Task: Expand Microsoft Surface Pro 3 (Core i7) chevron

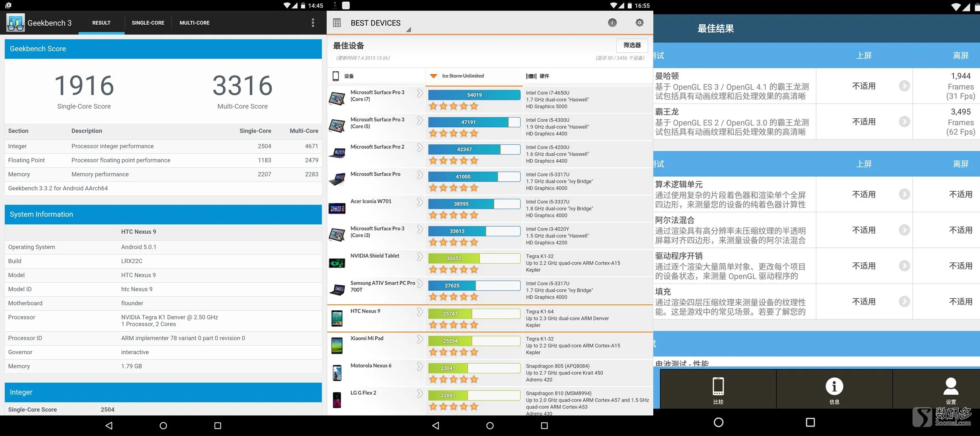Action: tap(419, 93)
